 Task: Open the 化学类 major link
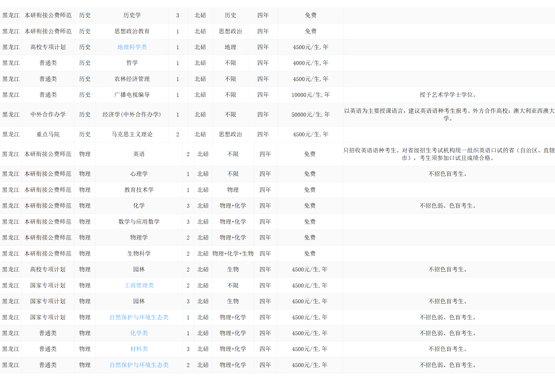click(x=139, y=333)
